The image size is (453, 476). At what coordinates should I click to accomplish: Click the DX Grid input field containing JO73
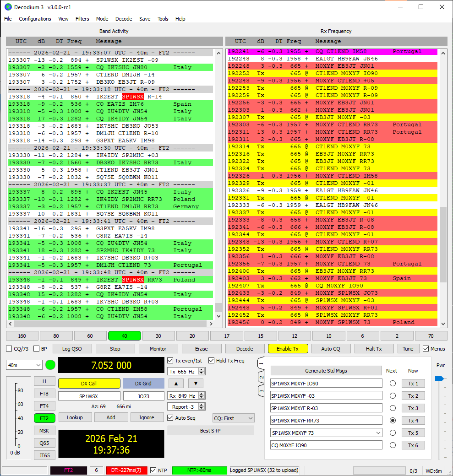coord(143,396)
